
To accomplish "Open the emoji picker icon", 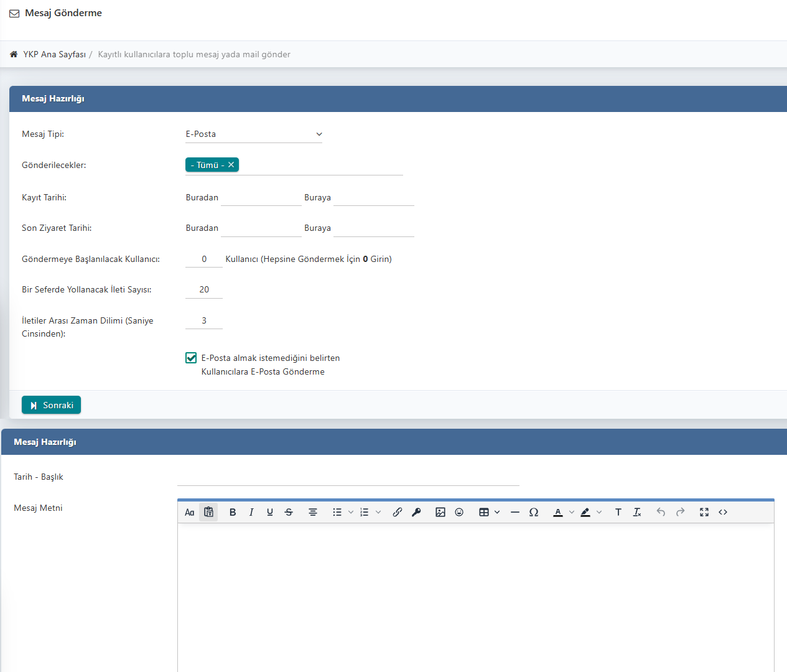I will pos(459,512).
